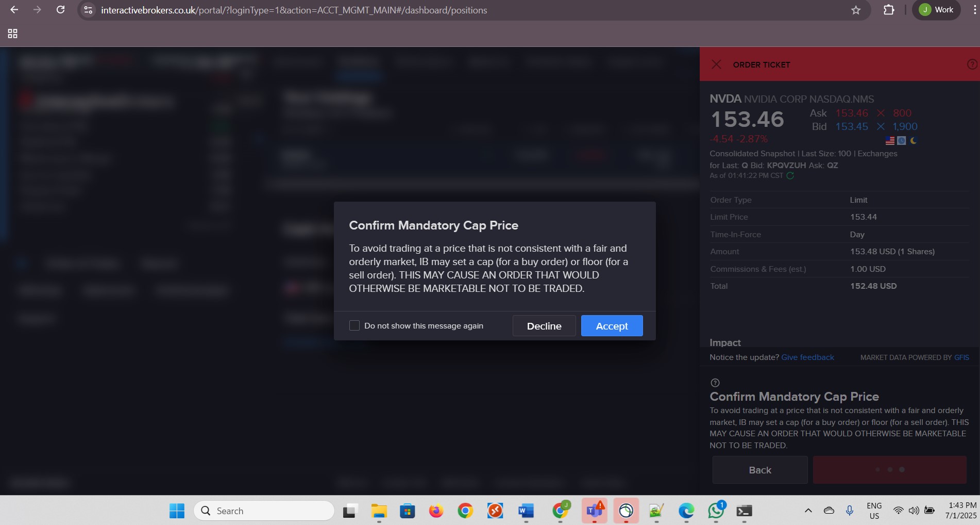Show hidden system tray icons
This screenshot has height=525, width=980.
808,511
